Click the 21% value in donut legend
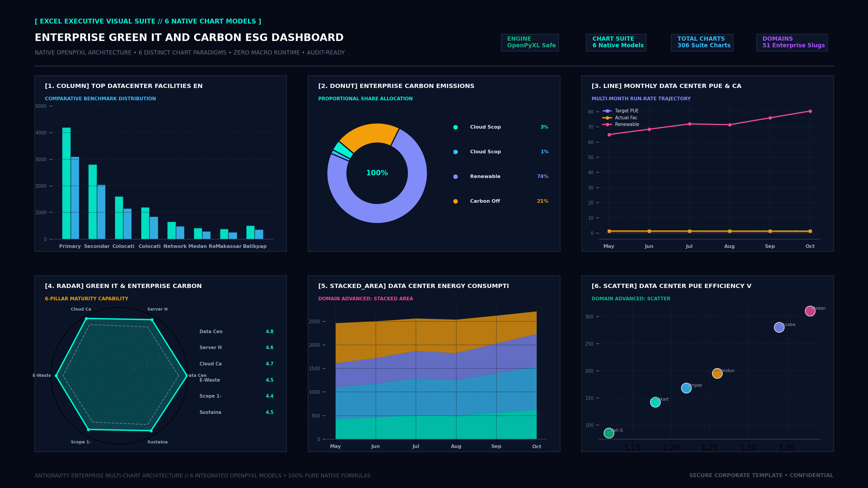Viewport: 868px width, 488px height. coord(542,201)
